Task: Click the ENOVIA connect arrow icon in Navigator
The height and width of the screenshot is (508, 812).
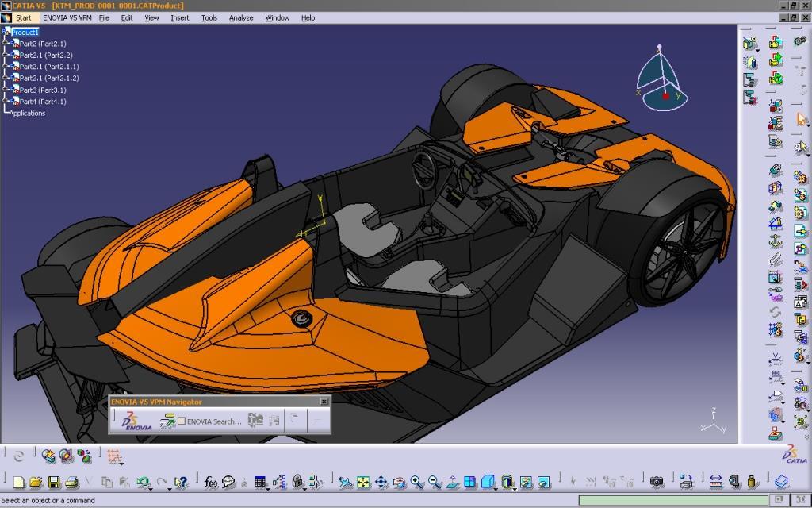Action: [x=167, y=421]
